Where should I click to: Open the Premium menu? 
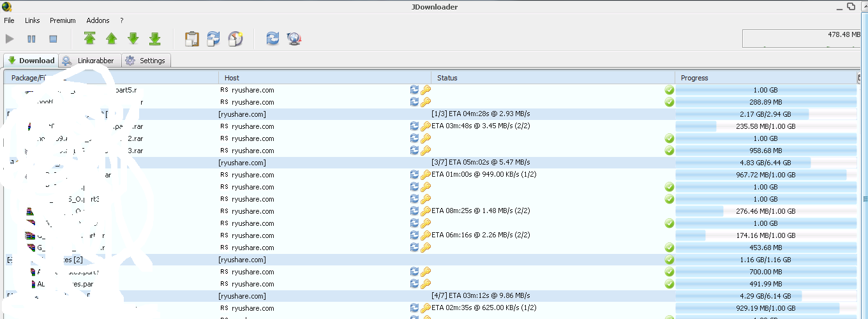coord(63,20)
